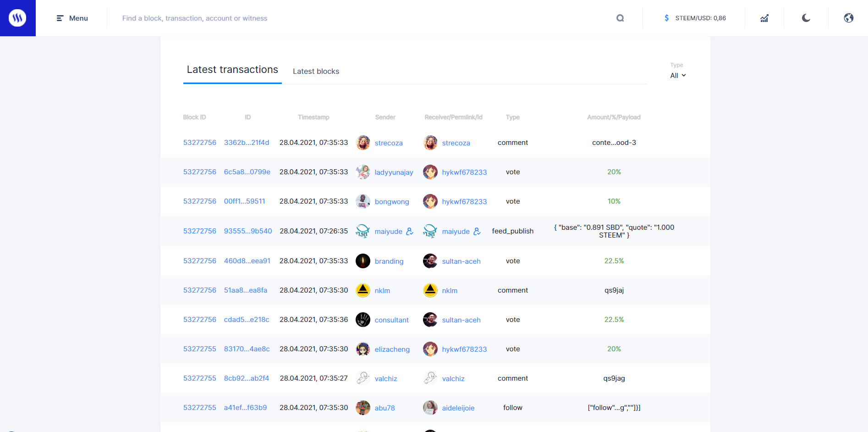Open receiver hykwf678233 in bongwong row

pyautogui.click(x=465, y=202)
